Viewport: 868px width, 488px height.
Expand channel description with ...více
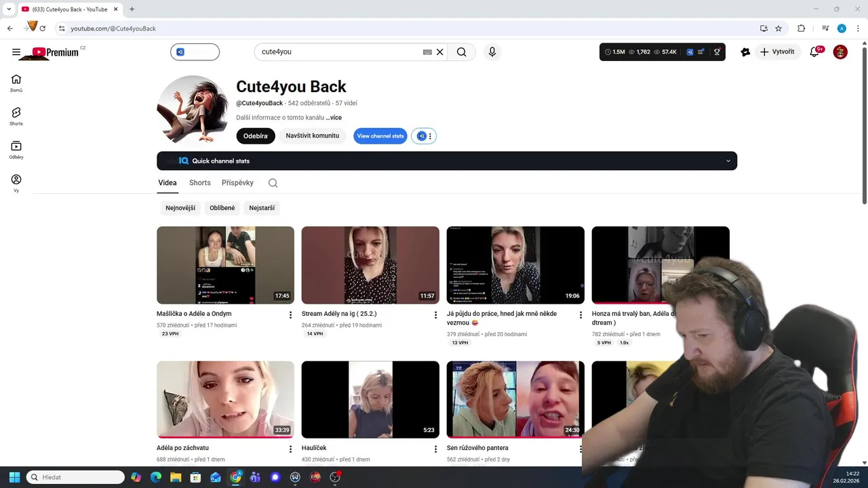pyautogui.click(x=334, y=118)
